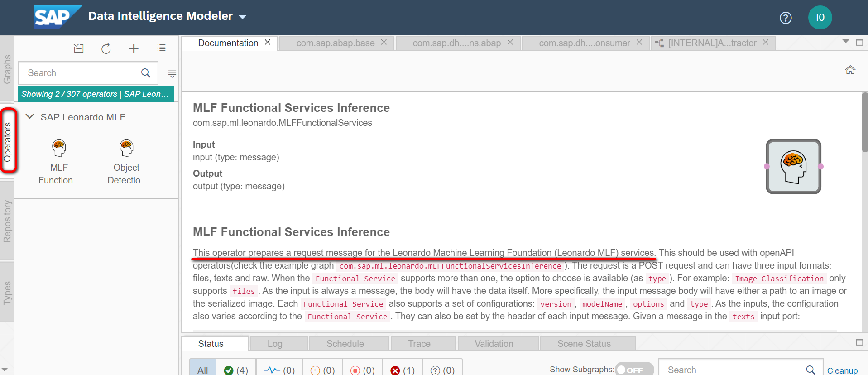868x375 pixels.
Task: Close the Documentation tab
Action: click(x=268, y=42)
